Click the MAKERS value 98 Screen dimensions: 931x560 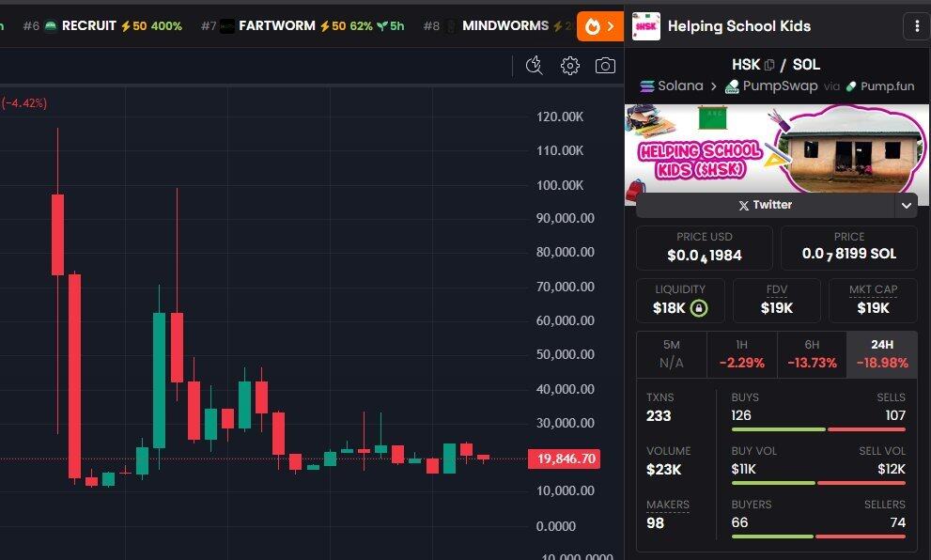655,523
